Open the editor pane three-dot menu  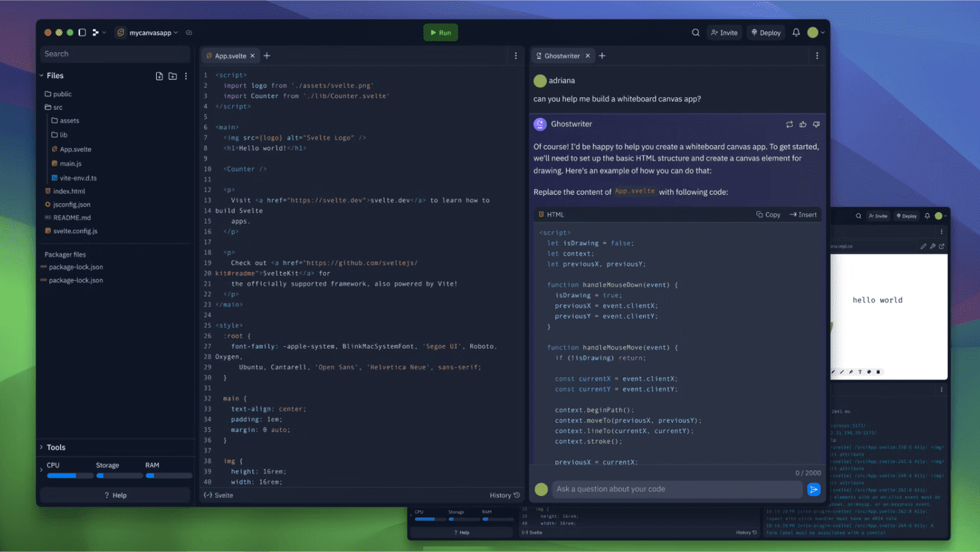[516, 56]
